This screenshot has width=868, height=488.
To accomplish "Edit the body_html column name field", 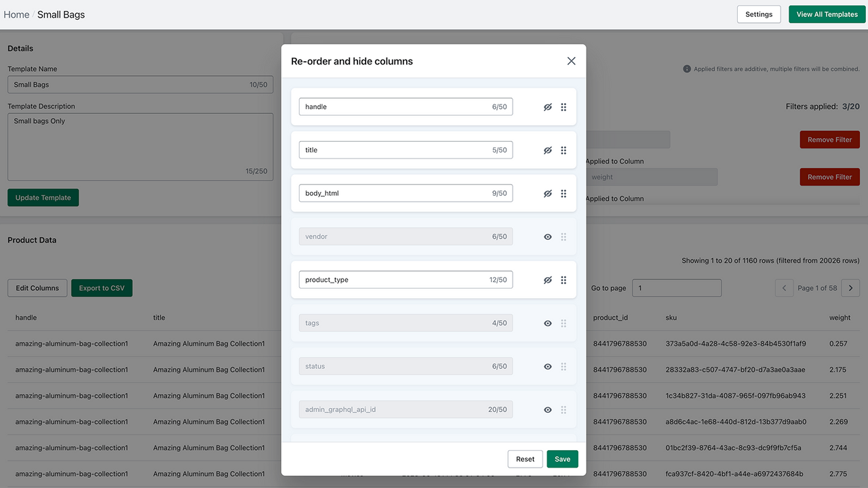I will coord(406,193).
